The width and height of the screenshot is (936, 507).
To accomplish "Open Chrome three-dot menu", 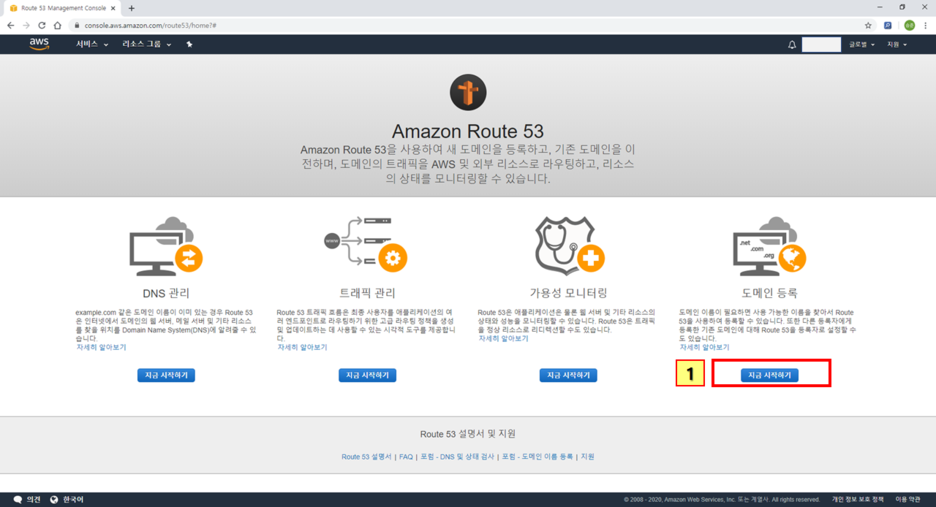I will coord(925,25).
